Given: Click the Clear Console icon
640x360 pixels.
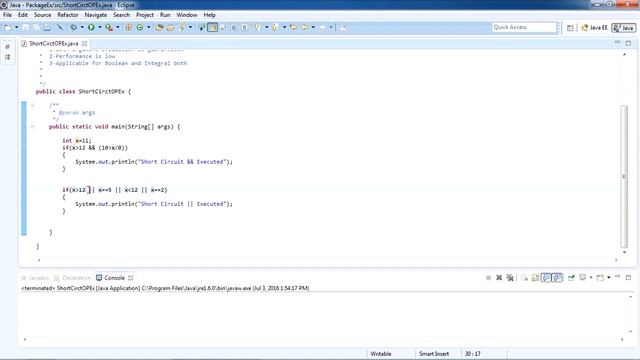Looking at the screenshot, I should point(524,278).
